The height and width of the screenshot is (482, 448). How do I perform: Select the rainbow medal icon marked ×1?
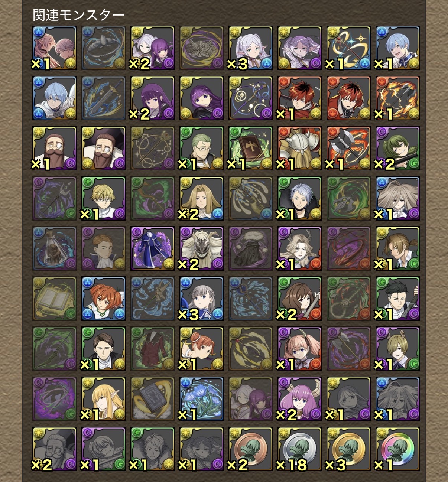pos(397,449)
